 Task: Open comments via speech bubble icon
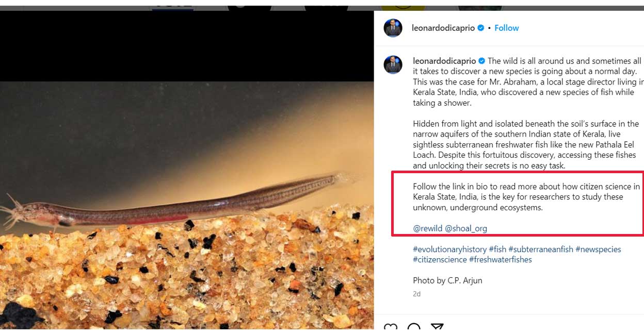click(x=414, y=328)
